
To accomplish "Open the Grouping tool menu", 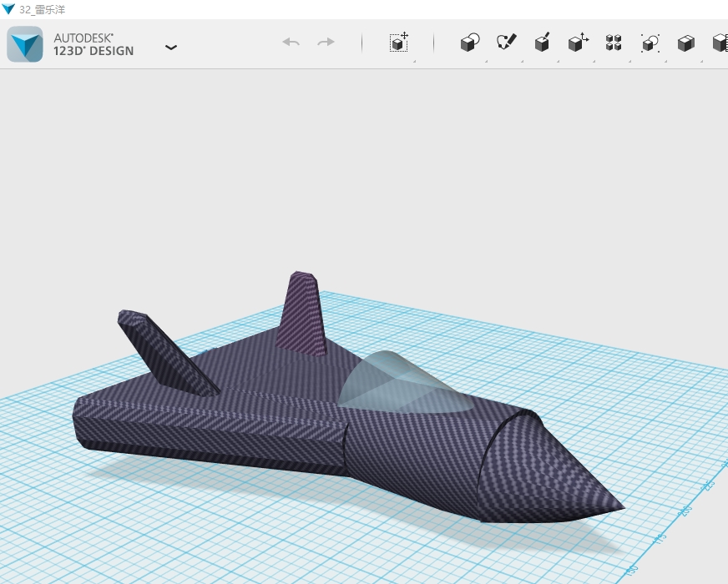I will (650, 43).
